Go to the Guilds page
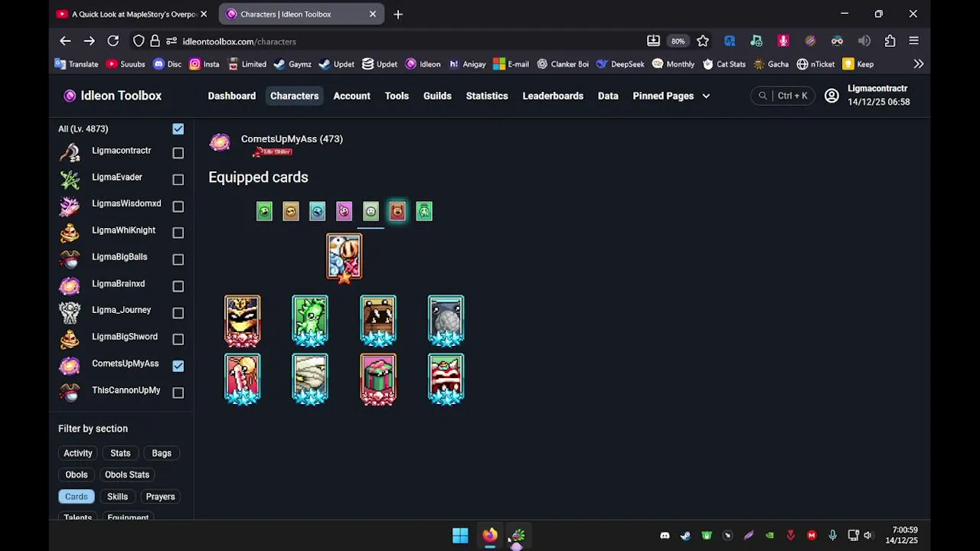The image size is (980, 551). (x=437, y=96)
